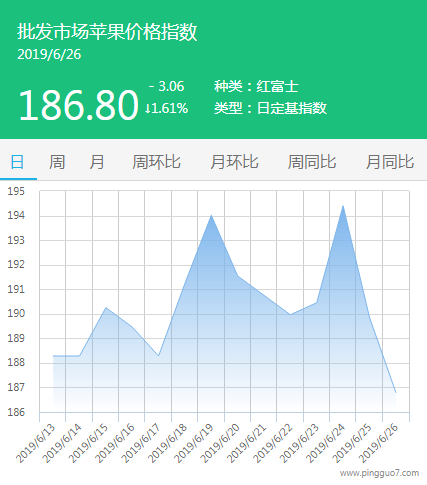Click the 类型：日定基指数 label

click(270, 108)
